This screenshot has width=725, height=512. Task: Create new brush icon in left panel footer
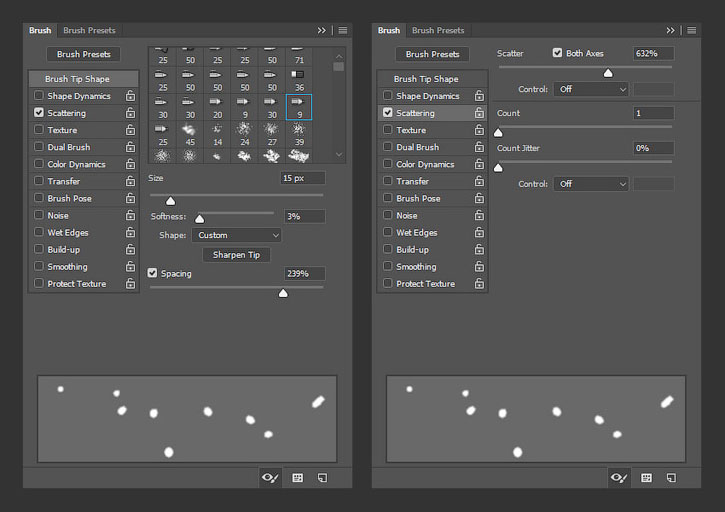tap(322, 477)
